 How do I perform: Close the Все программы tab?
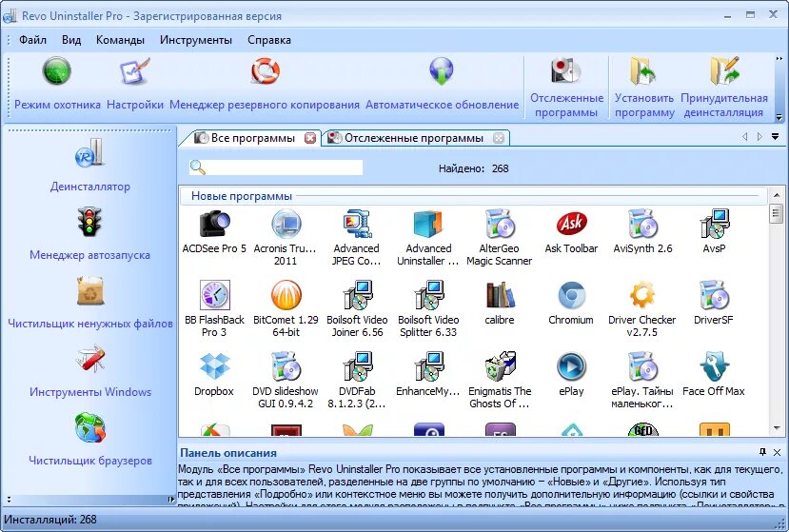(311, 138)
